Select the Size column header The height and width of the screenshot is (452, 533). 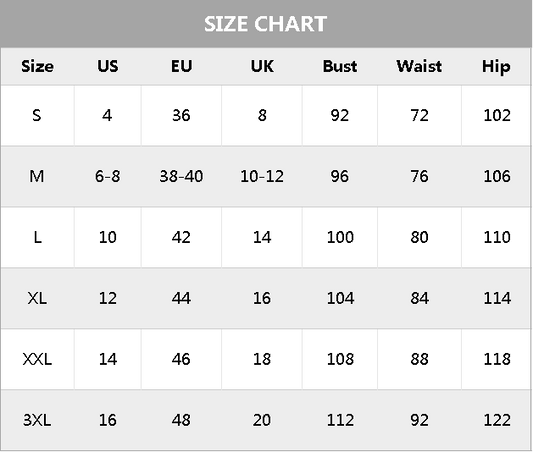[x=37, y=66]
